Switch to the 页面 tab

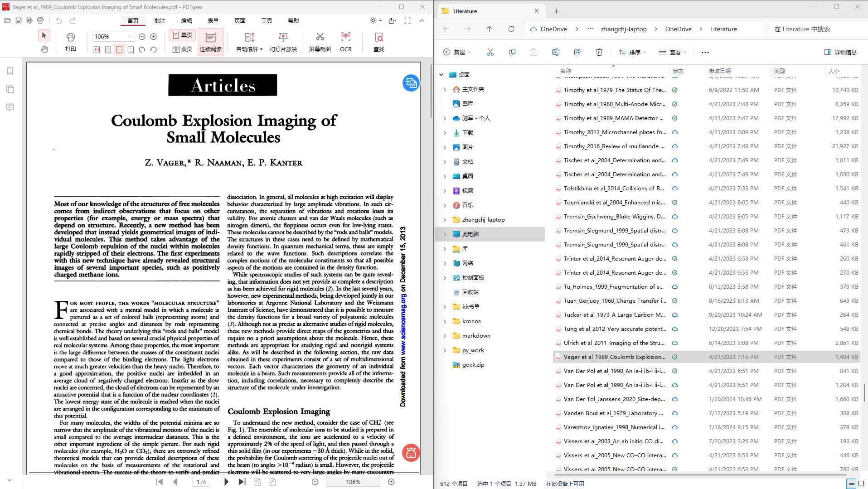pos(240,20)
